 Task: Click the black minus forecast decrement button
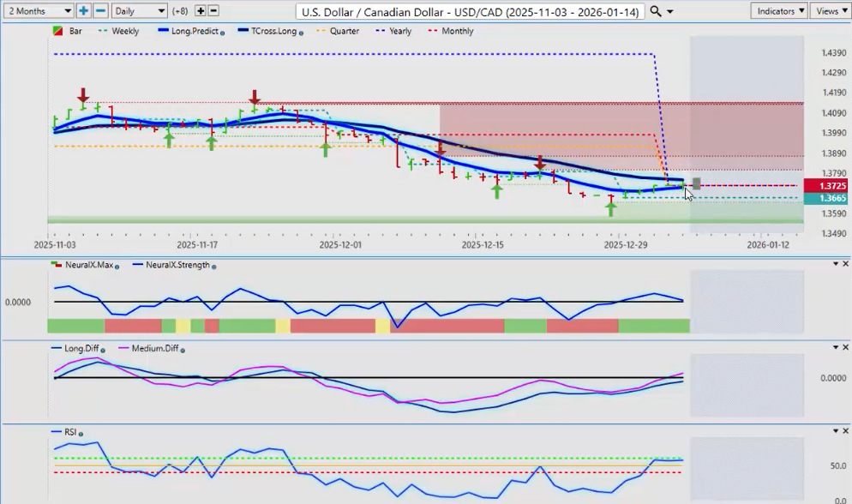(213, 11)
